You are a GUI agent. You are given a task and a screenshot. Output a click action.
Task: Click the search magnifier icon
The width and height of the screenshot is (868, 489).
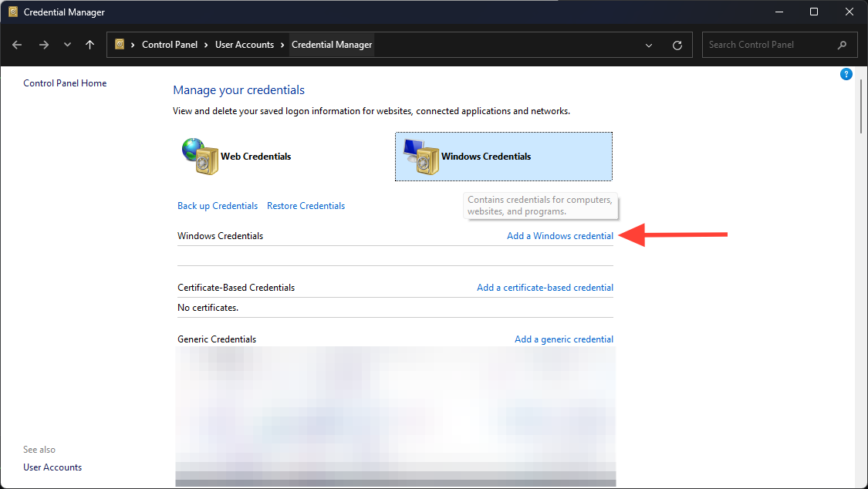(x=842, y=45)
